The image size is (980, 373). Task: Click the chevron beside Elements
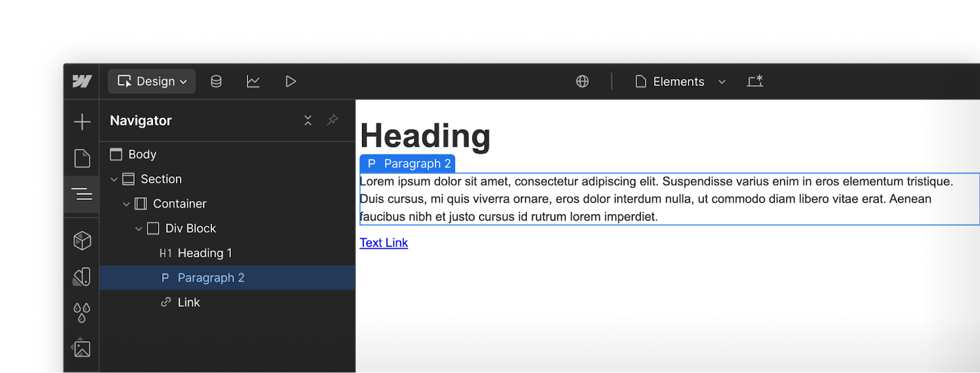pyautogui.click(x=722, y=82)
